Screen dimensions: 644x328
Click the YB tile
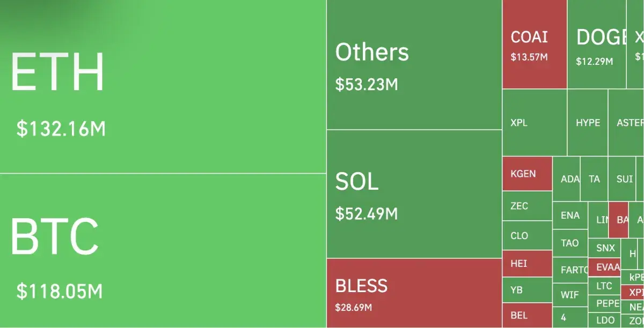tap(527, 290)
